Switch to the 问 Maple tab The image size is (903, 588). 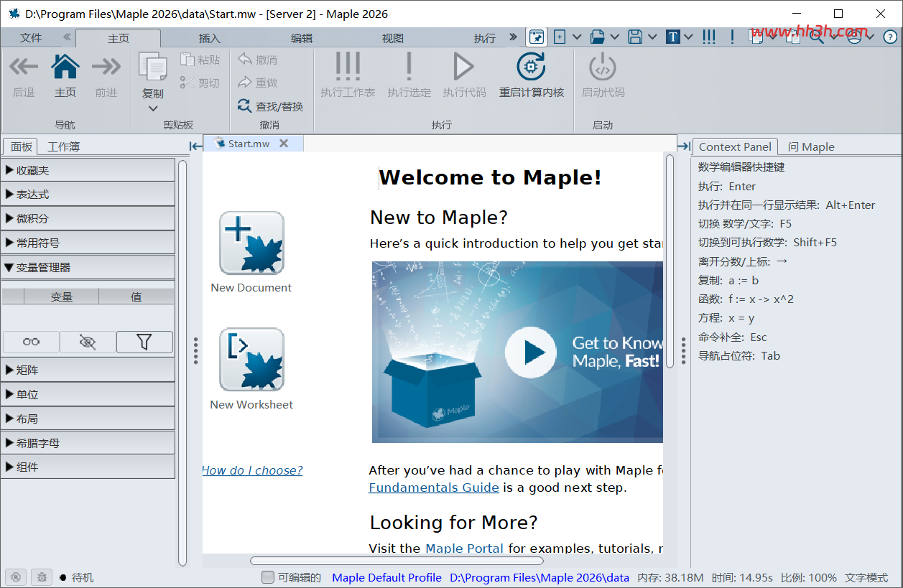[811, 146]
